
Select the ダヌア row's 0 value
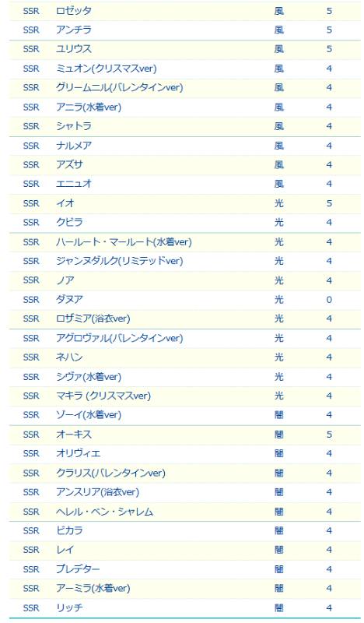tap(329, 300)
